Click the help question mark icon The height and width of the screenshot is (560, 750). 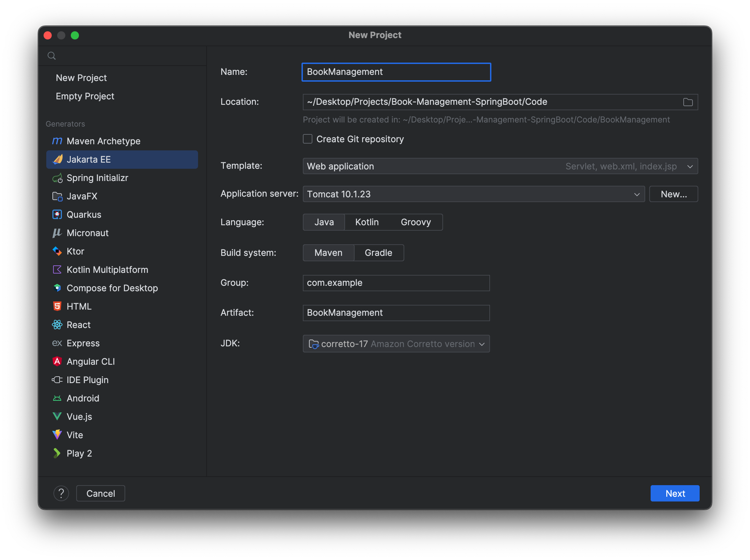point(61,493)
